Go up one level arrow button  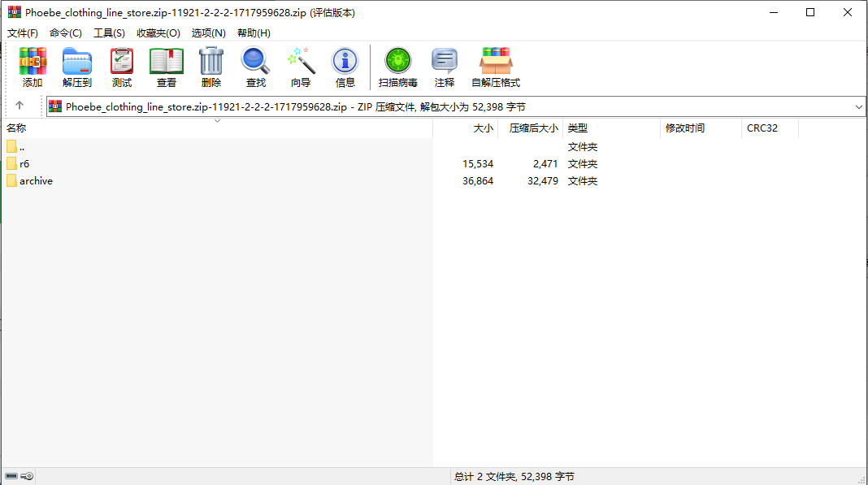point(20,105)
